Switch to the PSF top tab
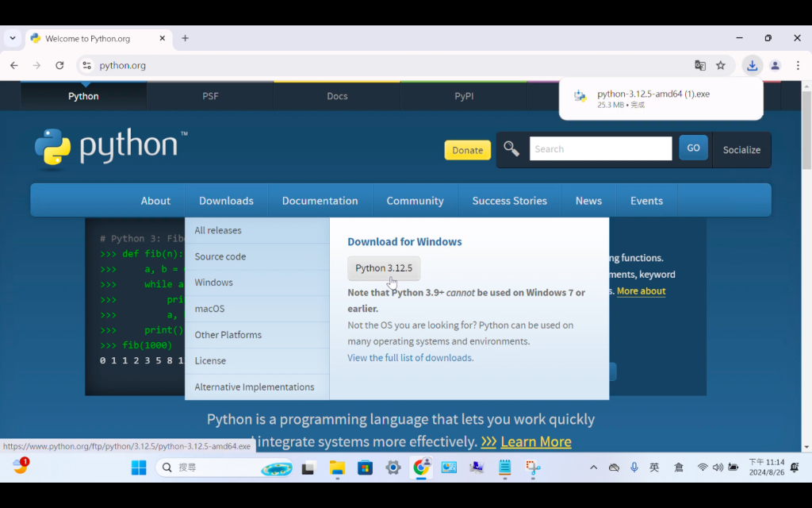The height and width of the screenshot is (508, 812). pyautogui.click(x=210, y=96)
